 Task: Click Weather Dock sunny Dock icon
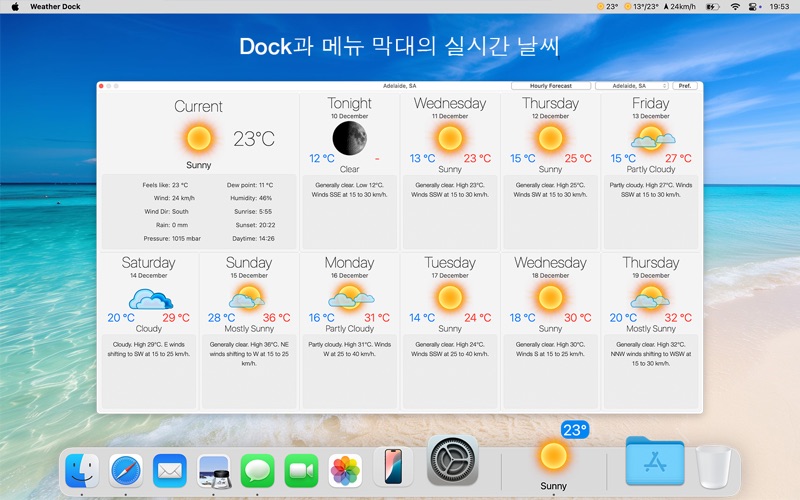[554, 456]
